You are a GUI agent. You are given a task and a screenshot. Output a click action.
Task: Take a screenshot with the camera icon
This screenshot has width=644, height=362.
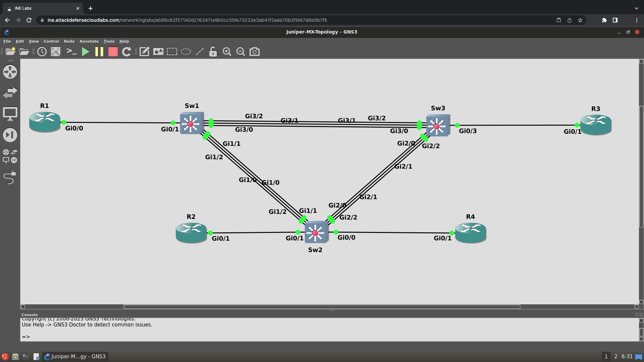[x=255, y=52]
